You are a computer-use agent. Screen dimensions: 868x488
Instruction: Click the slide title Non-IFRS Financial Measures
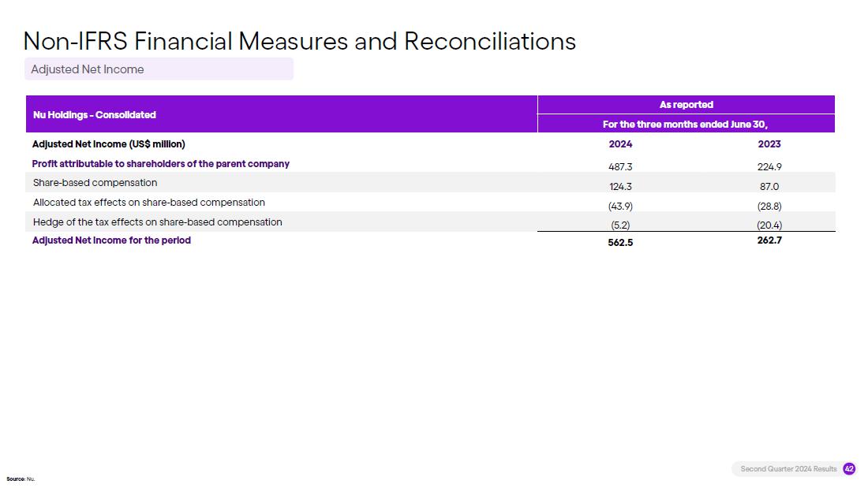pyautogui.click(x=299, y=42)
